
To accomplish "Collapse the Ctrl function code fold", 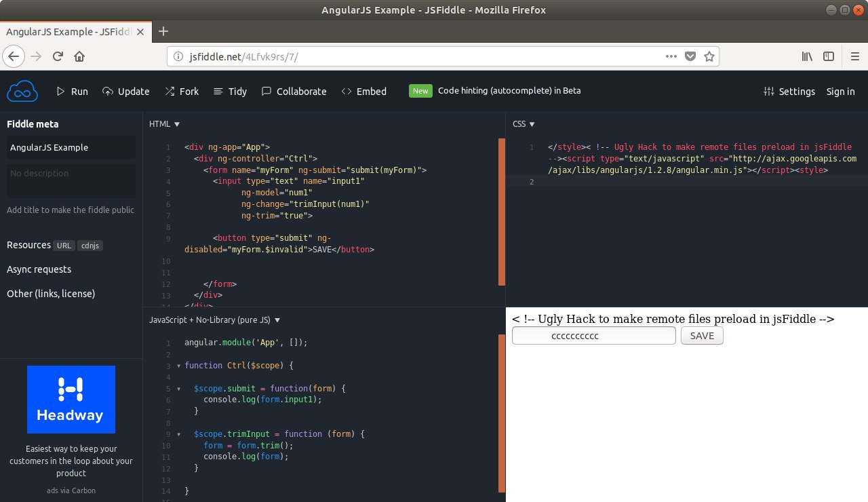I will point(178,366).
